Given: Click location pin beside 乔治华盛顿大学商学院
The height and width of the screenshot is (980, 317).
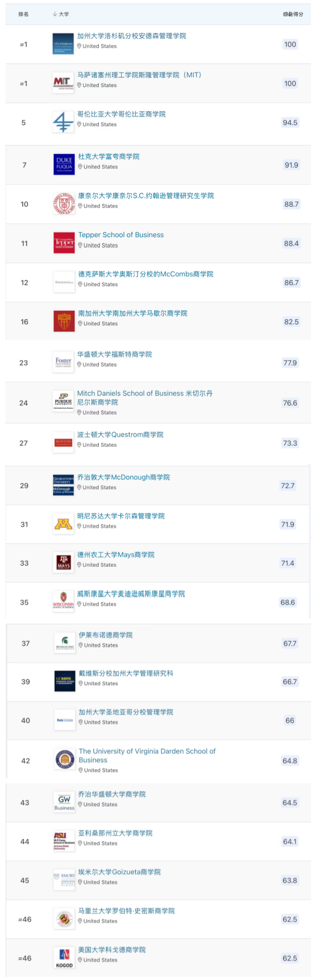Looking at the screenshot, I should [80, 804].
